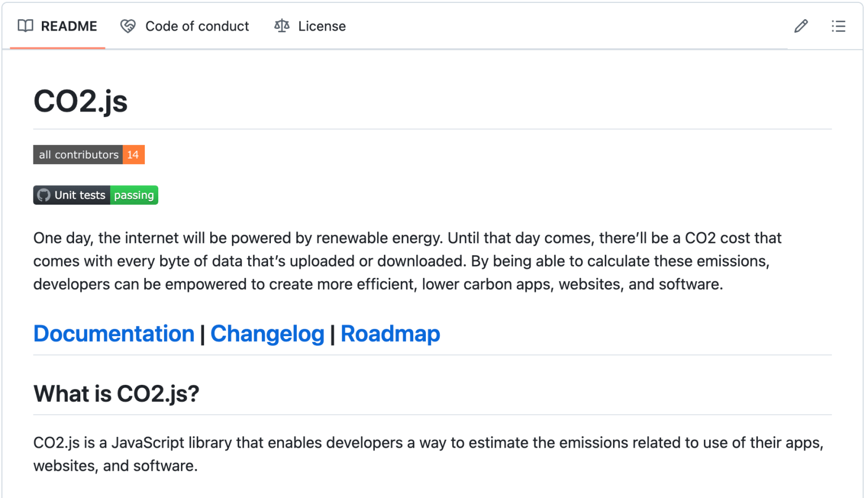Switch to the README tab
This screenshot has height=498, width=868.
tap(68, 25)
